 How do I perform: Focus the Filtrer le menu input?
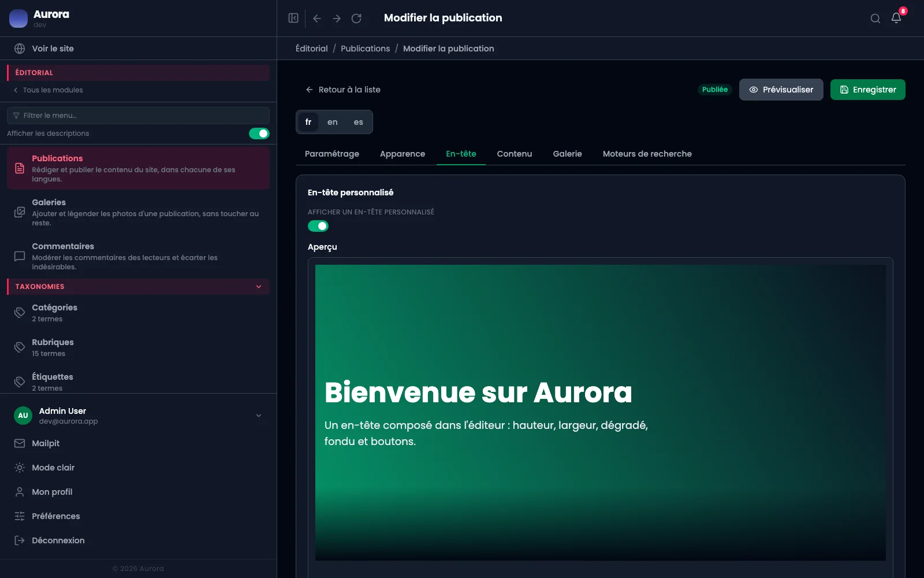[139, 116]
